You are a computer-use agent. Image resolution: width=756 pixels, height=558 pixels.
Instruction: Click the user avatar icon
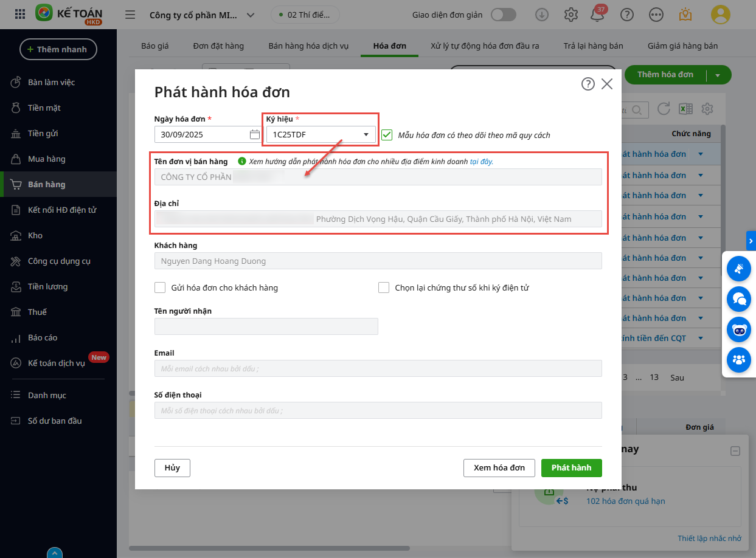720,15
